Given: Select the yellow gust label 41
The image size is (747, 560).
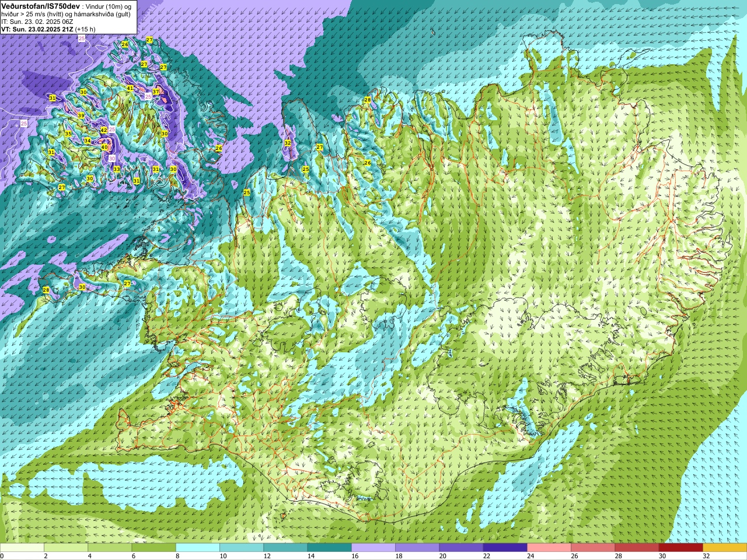Looking at the screenshot, I should pos(130,88).
